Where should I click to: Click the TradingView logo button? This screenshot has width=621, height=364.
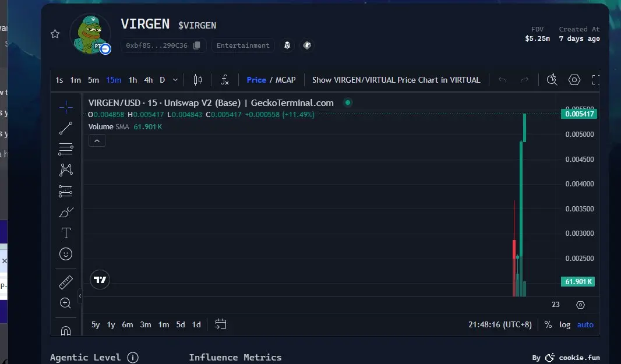click(x=100, y=280)
